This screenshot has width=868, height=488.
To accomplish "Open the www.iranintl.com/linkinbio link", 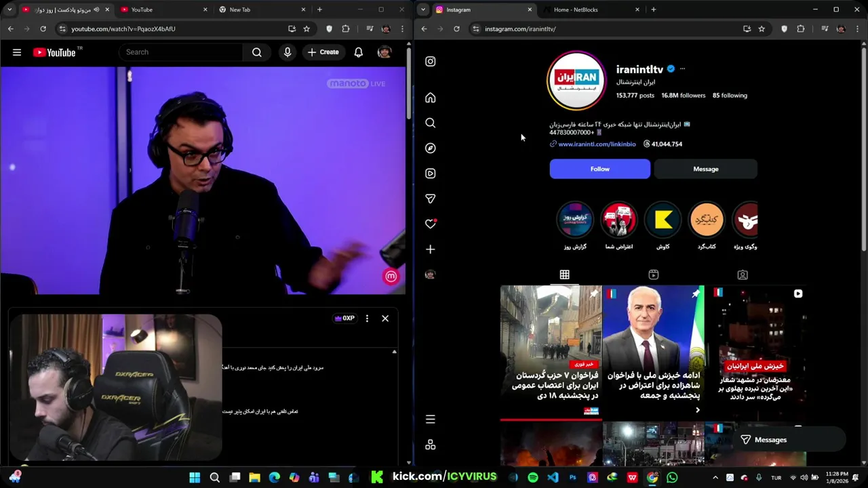I will 597,144.
